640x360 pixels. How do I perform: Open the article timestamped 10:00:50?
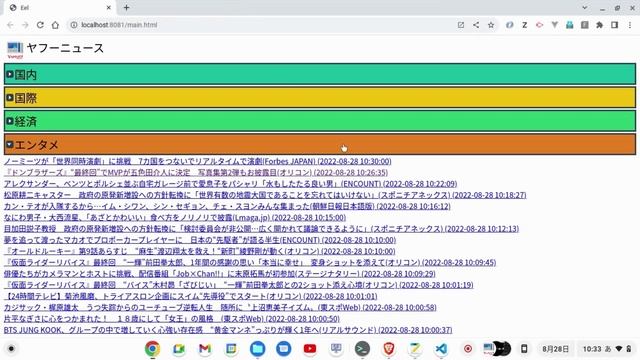click(x=172, y=318)
